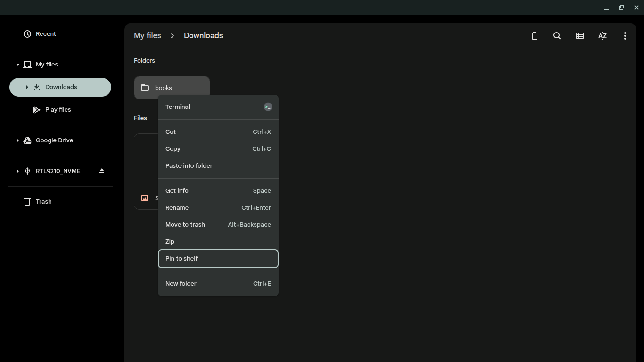Image resolution: width=644 pixels, height=362 pixels.
Task: Expand the Google Drive tree
Action: [x=17, y=140]
